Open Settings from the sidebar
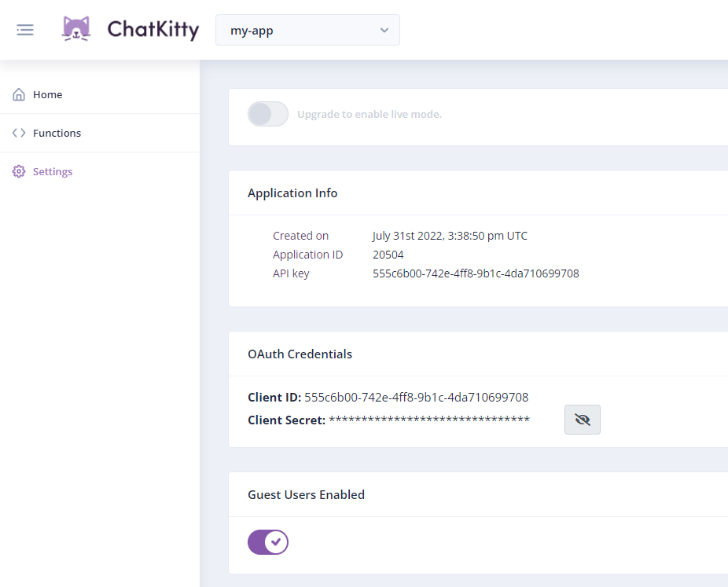728x587 pixels. point(53,171)
